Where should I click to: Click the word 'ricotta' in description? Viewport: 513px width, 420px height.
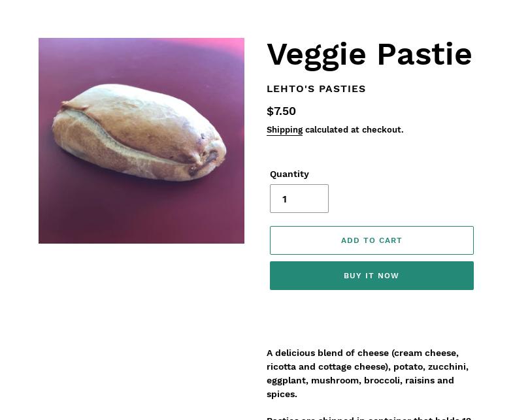(281, 366)
